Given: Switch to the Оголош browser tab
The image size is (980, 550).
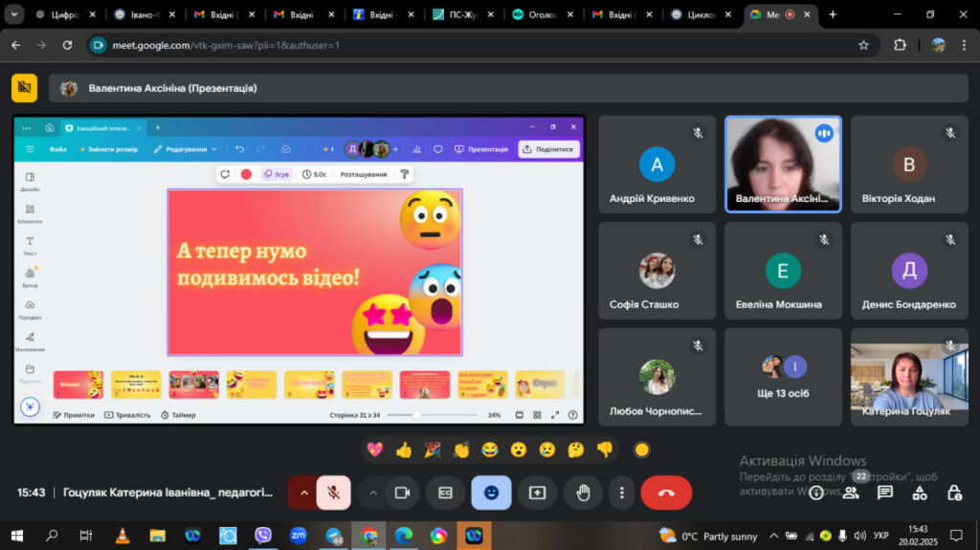Looking at the screenshot, I should [x=544, y=14].
